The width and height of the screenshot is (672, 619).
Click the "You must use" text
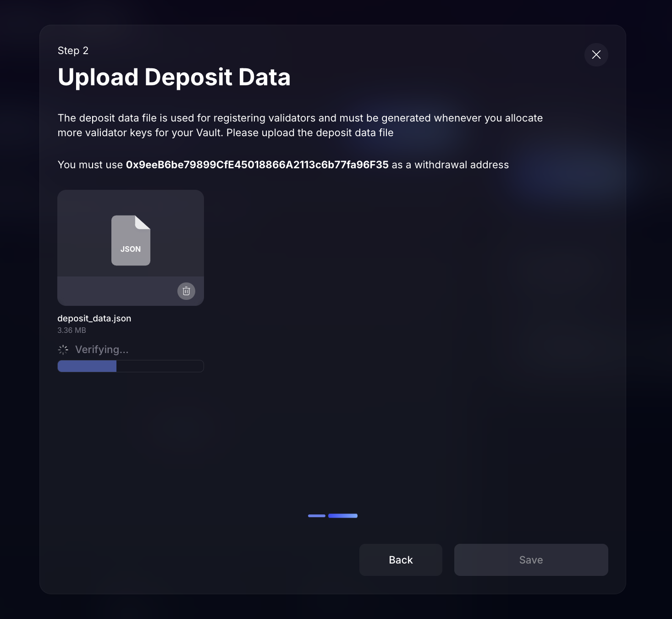click(90, 165)
